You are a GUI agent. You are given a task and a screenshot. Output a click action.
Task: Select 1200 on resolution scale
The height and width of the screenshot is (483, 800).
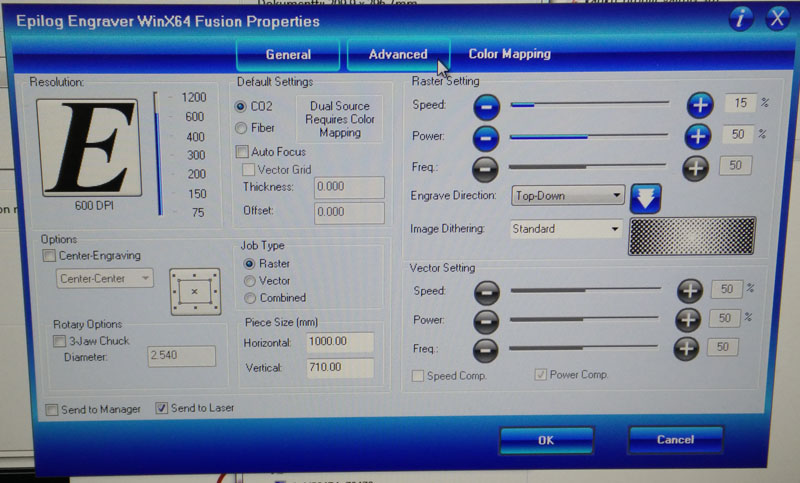(194, 98)
